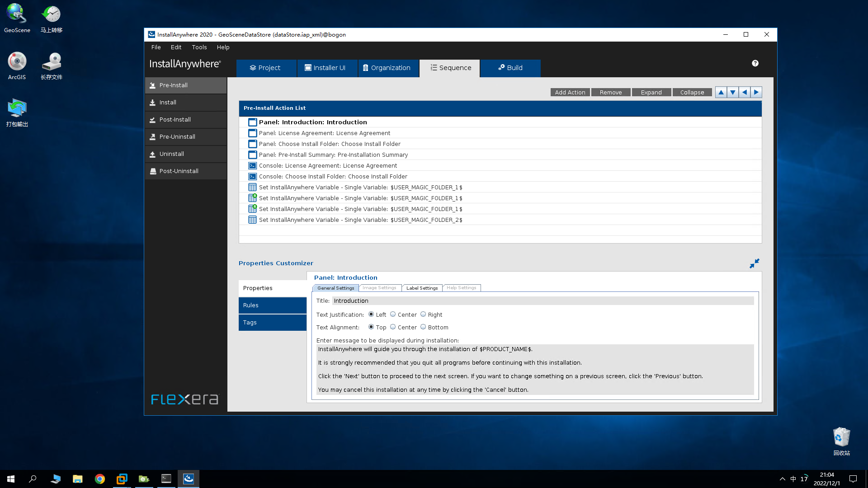Move action up with up arrow

pos(721,92)
